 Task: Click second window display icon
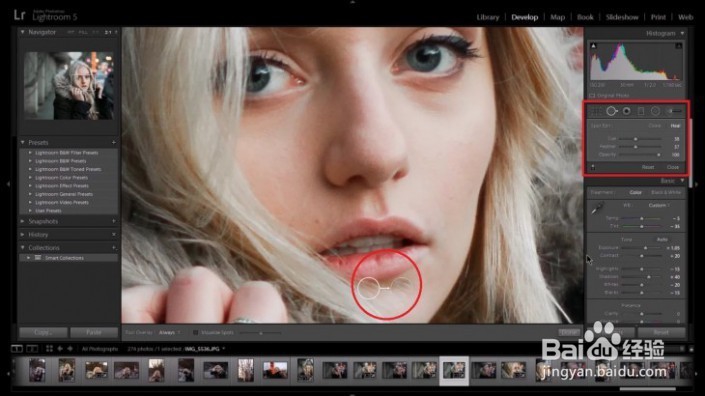tap(32, 348)
